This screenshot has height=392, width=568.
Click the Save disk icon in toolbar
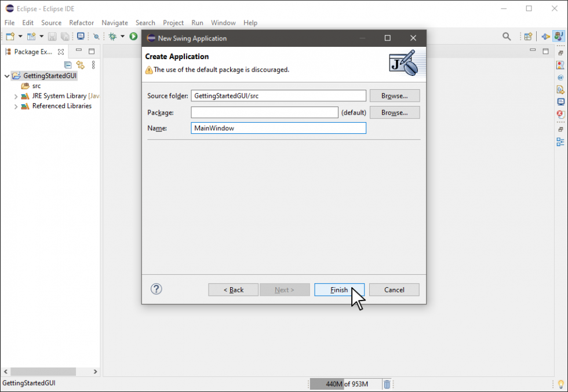click(x=52, y=36)
